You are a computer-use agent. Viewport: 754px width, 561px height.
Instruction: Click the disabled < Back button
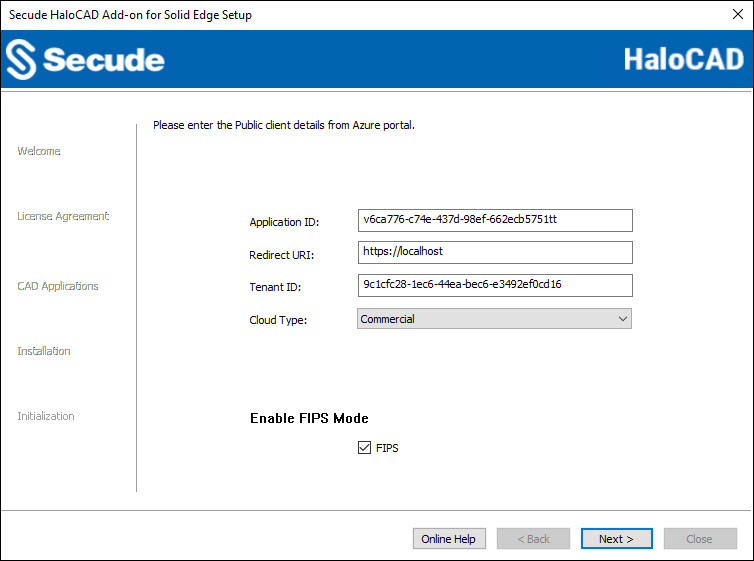coord(533,538)
